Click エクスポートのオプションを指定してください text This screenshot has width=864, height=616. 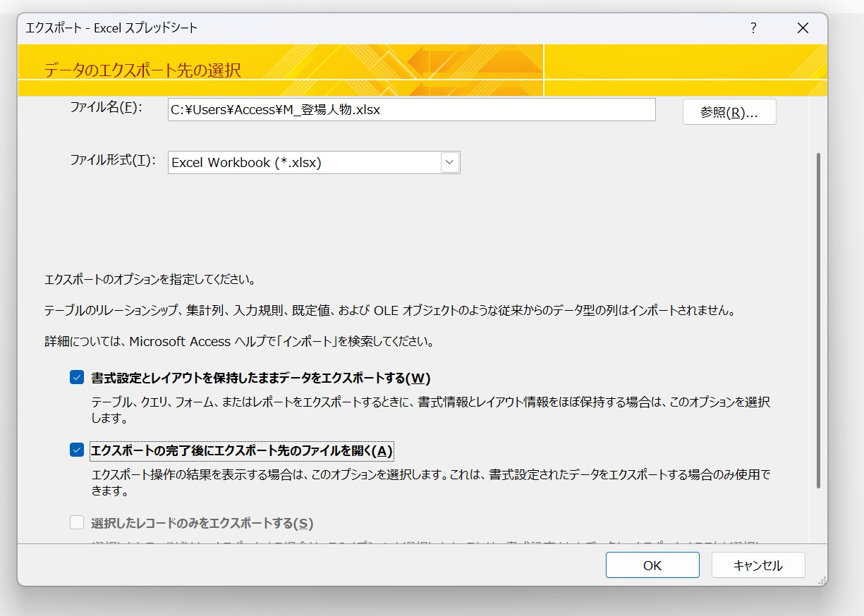click(x=150, y=280)
